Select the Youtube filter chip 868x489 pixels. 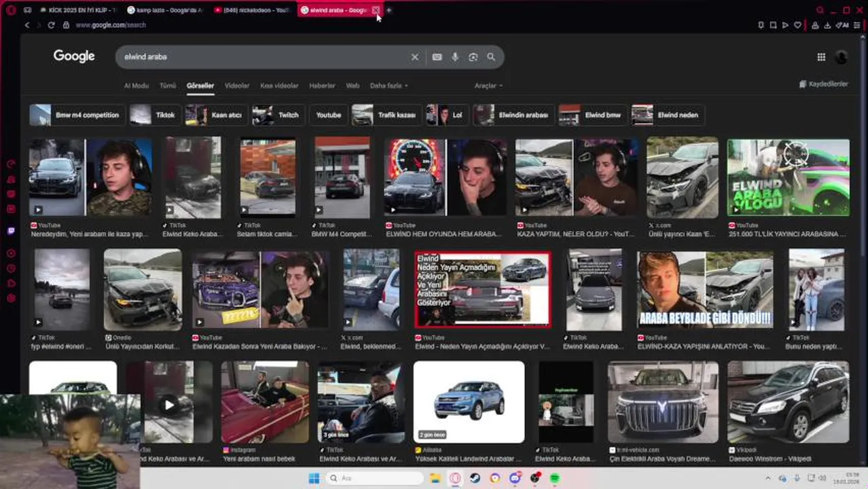pyautogui.click(x=328, y=115)
